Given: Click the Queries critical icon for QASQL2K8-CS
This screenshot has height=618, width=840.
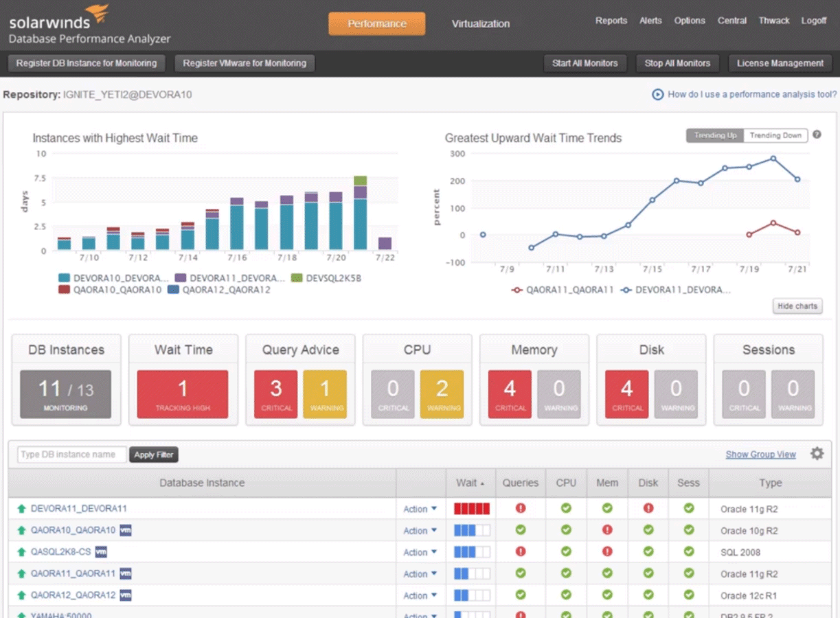Looking at the screenshot, I should (521, 552).
